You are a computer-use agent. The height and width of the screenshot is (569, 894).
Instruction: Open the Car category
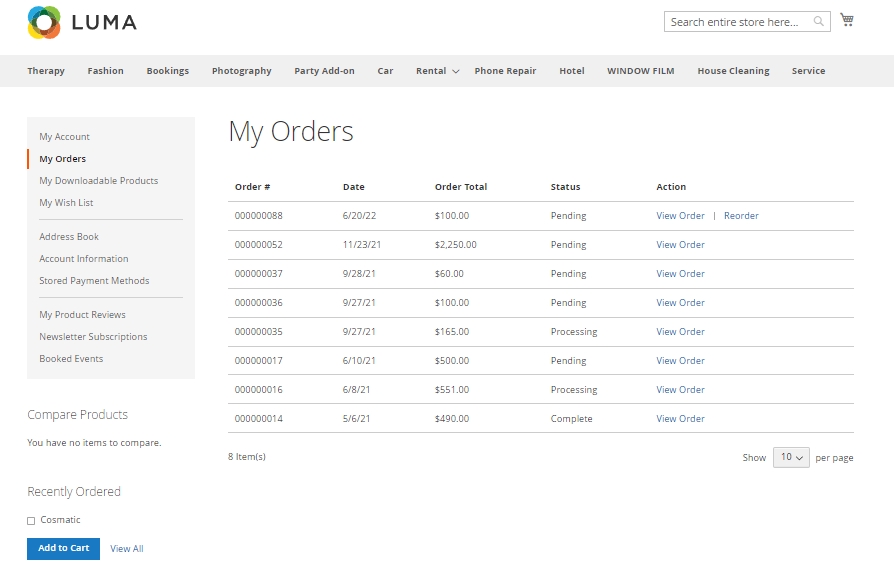tap(385, 71)
